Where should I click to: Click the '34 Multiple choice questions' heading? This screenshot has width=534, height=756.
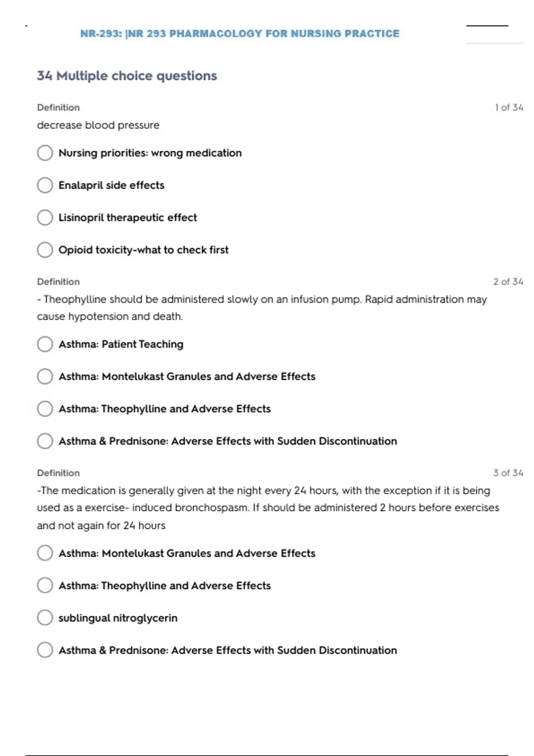coord(127,76)
